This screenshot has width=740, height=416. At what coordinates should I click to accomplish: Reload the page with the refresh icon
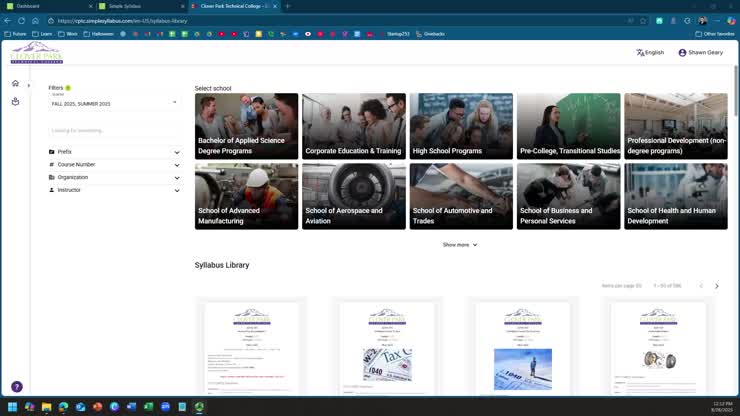[22, 21]
